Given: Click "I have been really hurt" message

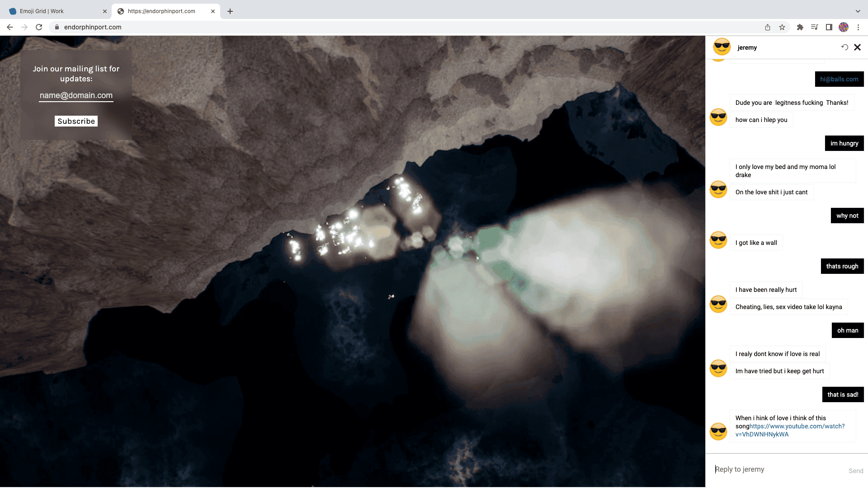Looking at the screenshot, I should coord(766,290).
